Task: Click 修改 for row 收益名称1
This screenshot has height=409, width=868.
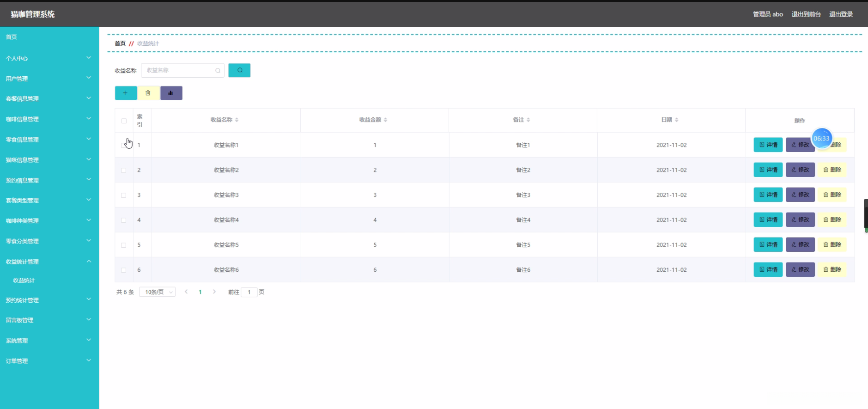Action: click(800, 145)
